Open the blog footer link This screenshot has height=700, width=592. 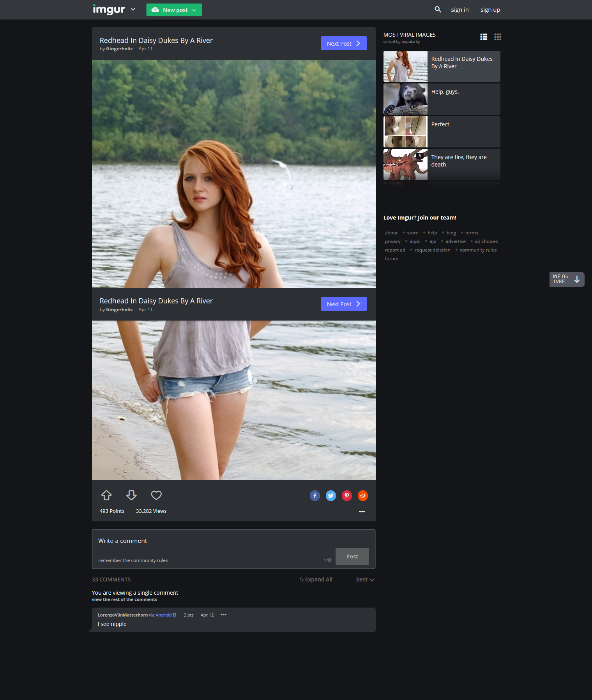pos(451,233)
